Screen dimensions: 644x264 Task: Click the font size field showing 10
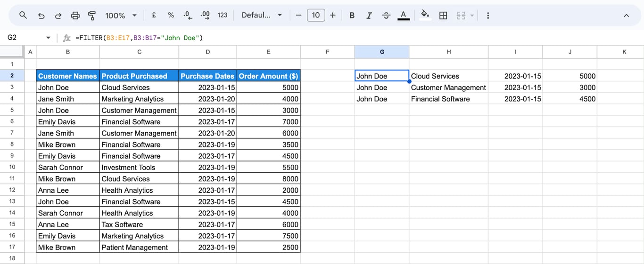pos(316,15)
